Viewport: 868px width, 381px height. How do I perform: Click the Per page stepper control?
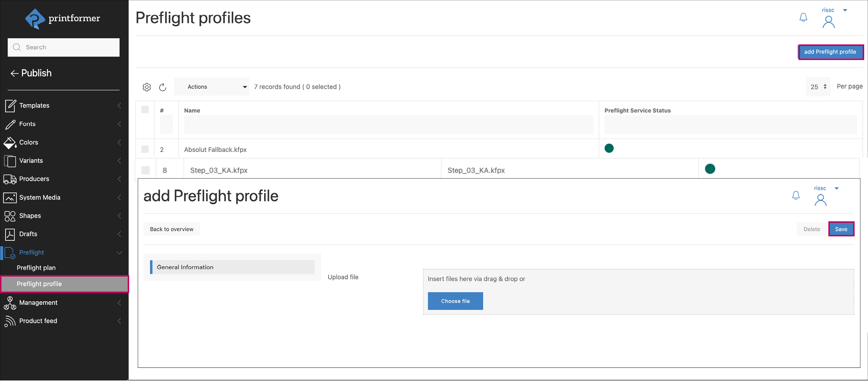825,86
